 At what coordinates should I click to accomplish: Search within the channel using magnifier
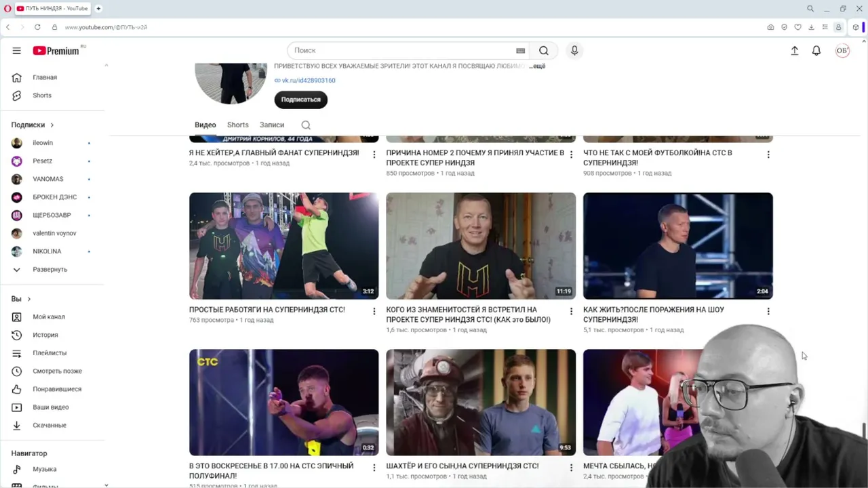(x=306, y=125)
